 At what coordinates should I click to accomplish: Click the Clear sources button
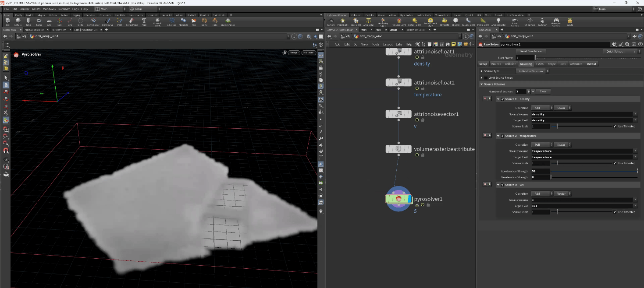coord(543,91)
